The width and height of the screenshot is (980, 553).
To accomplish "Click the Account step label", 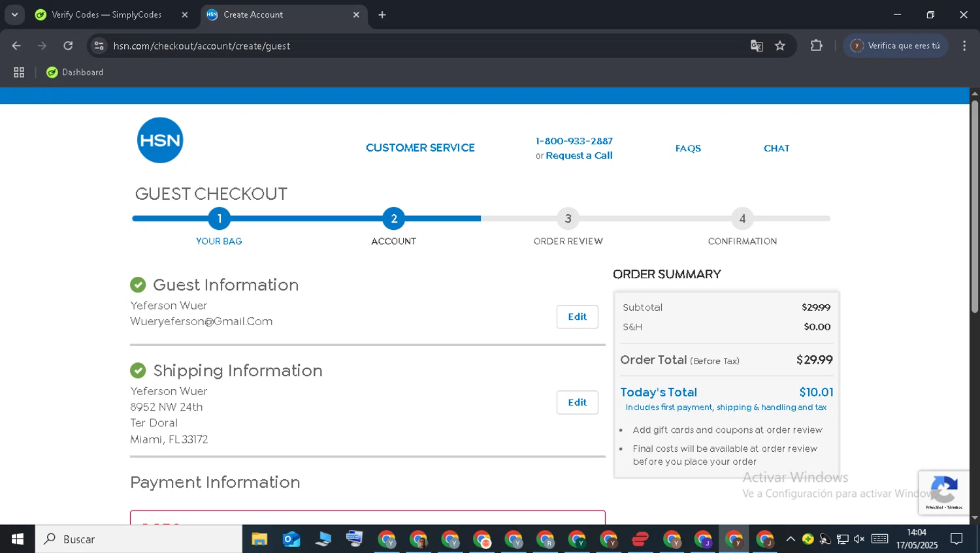I will click(394, 242).
